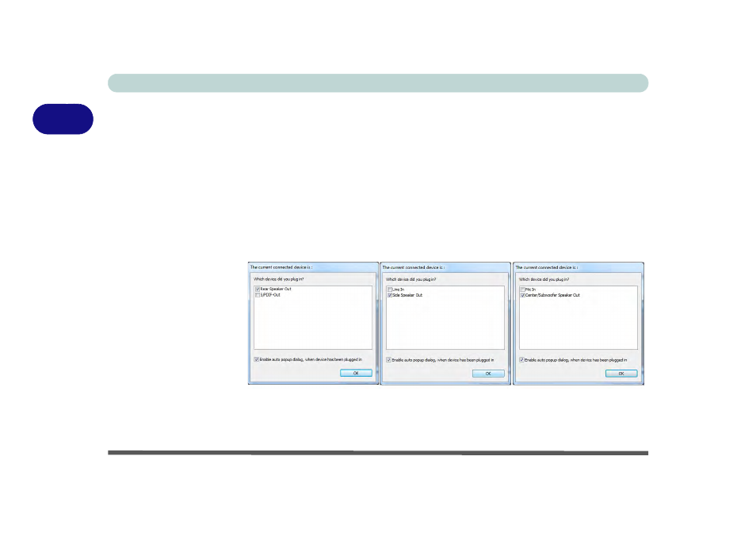Disable auto popup in Side Speaker dialog

point(388,360)
